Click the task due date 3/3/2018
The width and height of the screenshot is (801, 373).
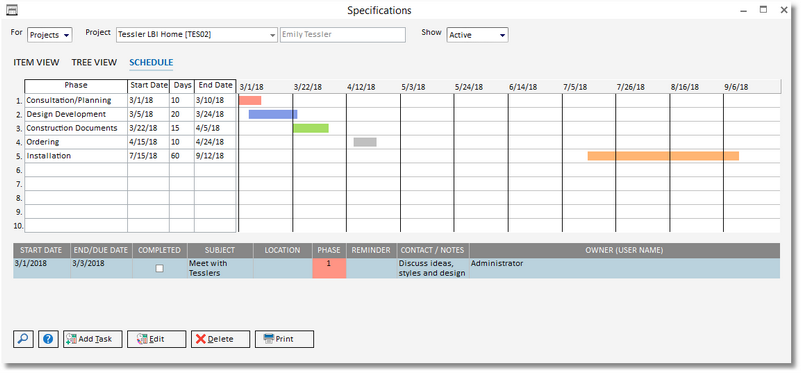click(x=88, y=264)
